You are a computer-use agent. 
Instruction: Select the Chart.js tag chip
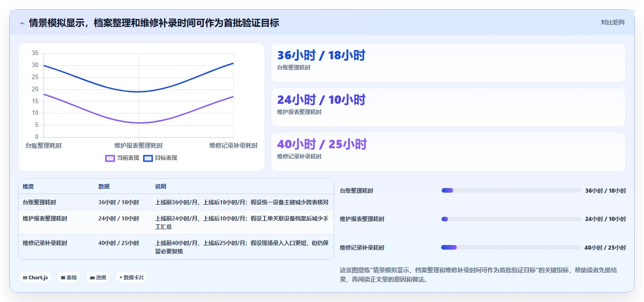(x=35, y=277)
